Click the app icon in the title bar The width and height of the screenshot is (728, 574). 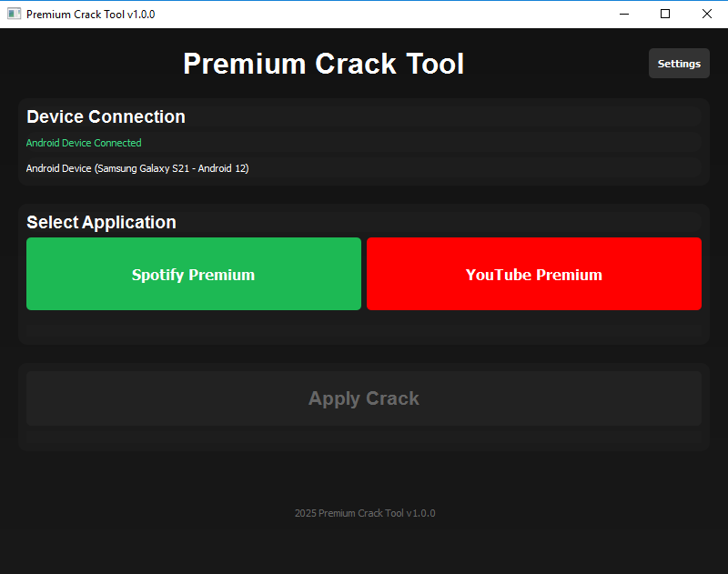point(15,14)
